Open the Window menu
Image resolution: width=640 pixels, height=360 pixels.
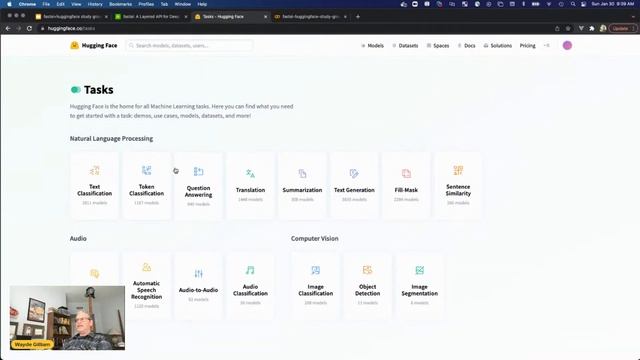(182, 4)
